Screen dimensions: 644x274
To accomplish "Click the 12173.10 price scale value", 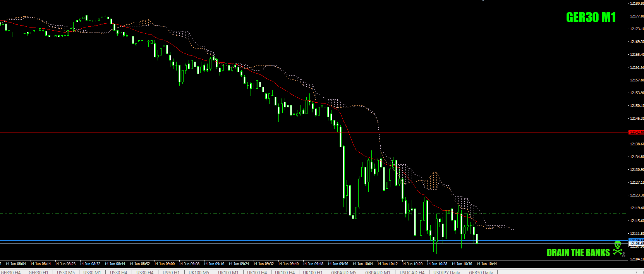I will click(x=637, y=29).
